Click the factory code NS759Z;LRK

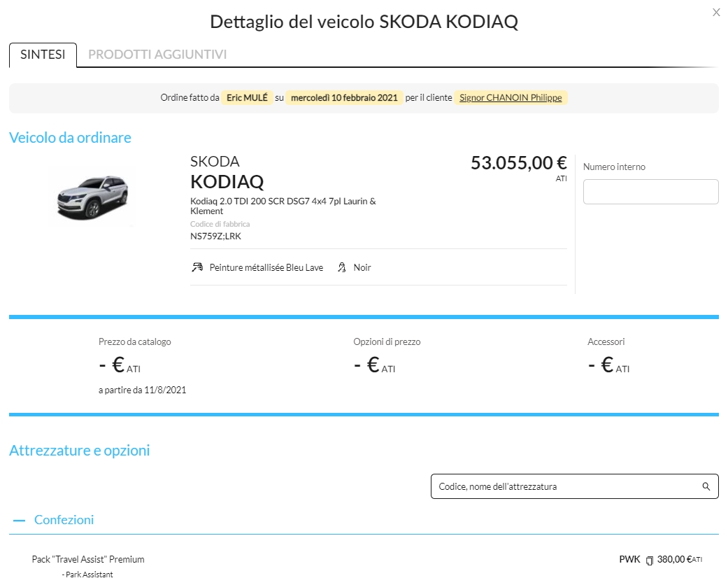pyautogui.click(x=215, y=236)
